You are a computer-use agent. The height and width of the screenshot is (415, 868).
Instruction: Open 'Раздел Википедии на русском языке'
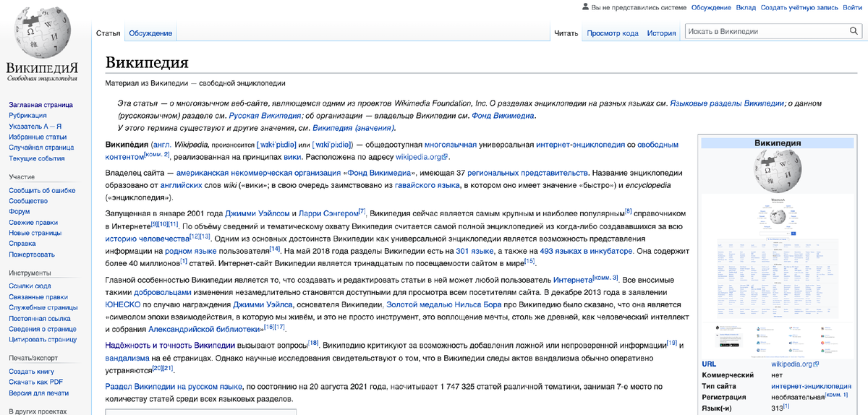pyautogui.click(x=174, y=387)
